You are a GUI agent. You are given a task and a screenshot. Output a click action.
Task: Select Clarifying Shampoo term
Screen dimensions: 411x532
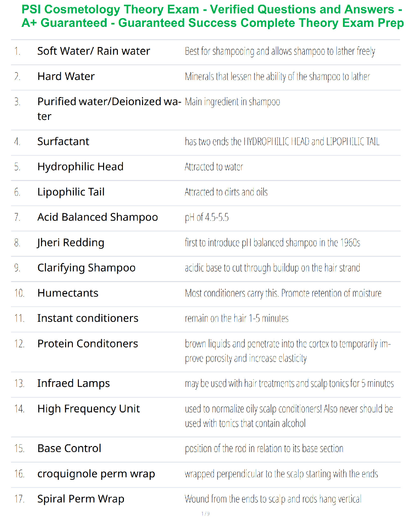click(x=87, y=268)
